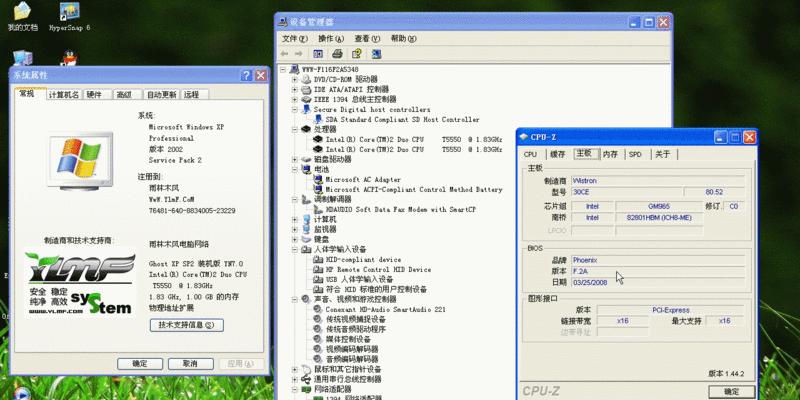Screen dimensions: 800x400
Task: Click the QQ penguin desktop icon
Action: click(x=69, y=58)
